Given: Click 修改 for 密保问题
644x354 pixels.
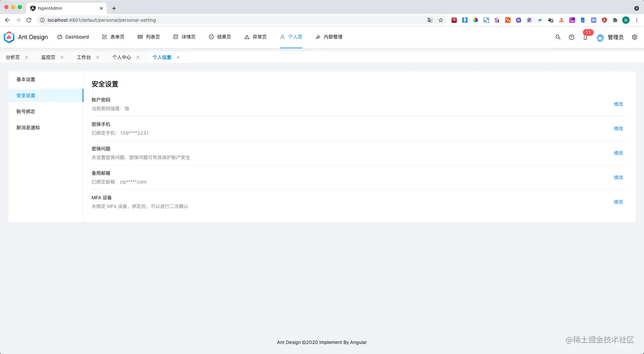Looking at the screenshot, I should tap(618, 153).
